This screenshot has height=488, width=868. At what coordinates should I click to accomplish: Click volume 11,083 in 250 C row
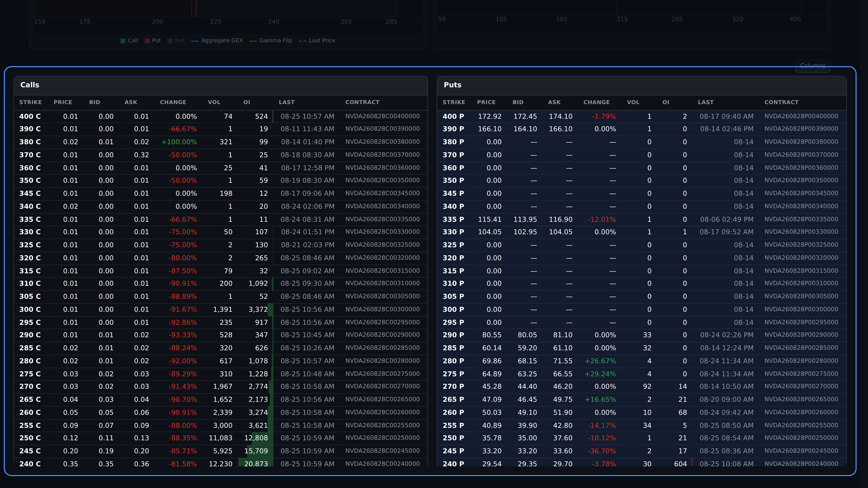point(221,438)
